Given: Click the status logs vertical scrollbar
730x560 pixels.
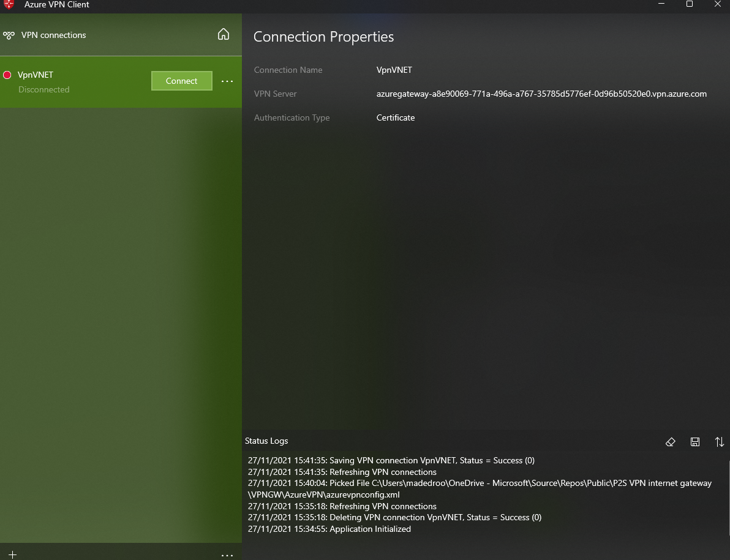Looking at the screenshot, I should [x=729, y=498].
